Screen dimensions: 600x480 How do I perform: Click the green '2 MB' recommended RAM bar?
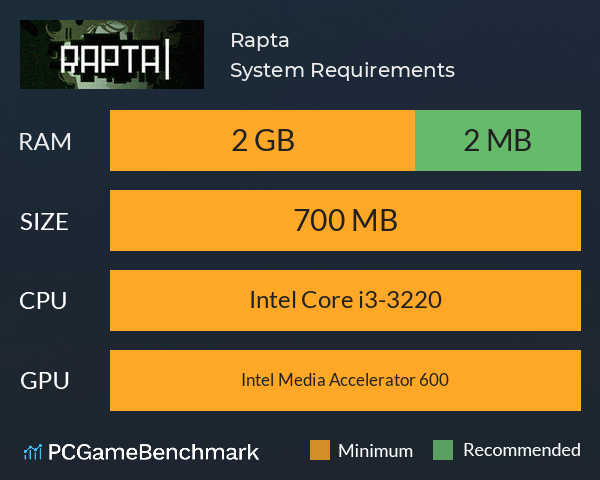[x=498, y=140]
